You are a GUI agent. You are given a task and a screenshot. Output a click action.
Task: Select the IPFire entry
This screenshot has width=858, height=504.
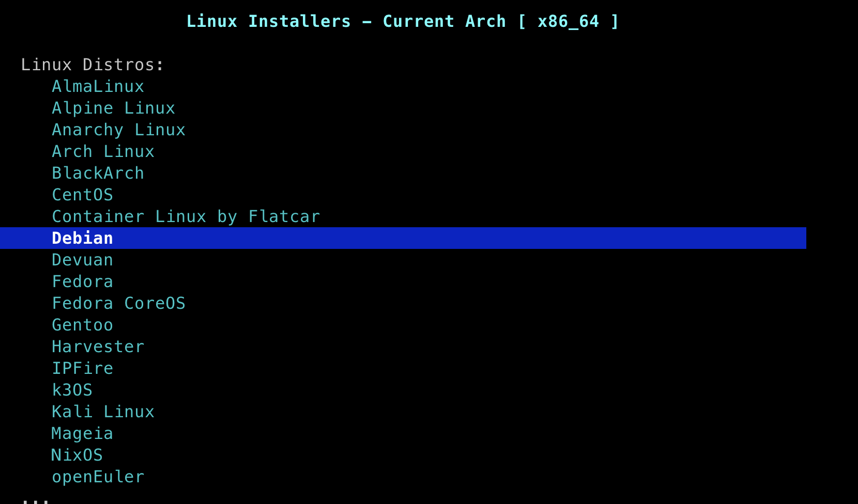point(82,368)
